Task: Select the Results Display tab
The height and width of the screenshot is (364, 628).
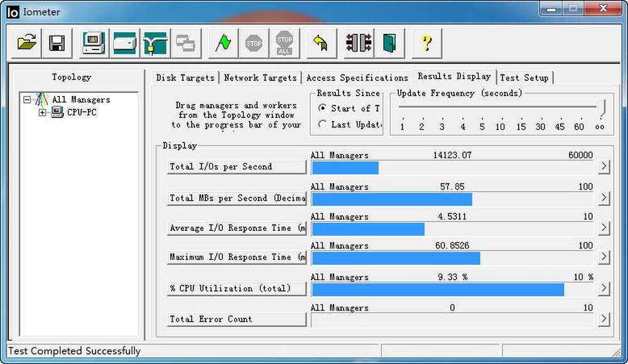Action: coord(454,76)
